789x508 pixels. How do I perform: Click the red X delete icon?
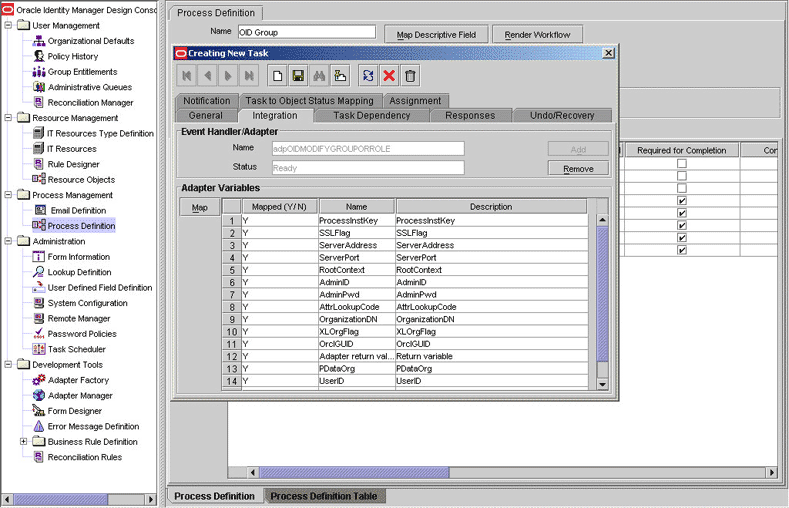click(389, 76)
